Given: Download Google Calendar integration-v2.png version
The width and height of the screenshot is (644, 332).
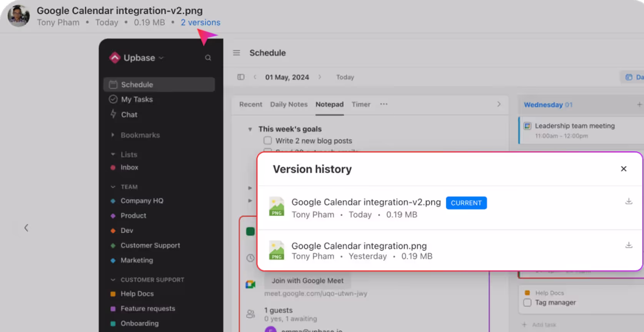Looking at the screenshot, I should [629, 201].
